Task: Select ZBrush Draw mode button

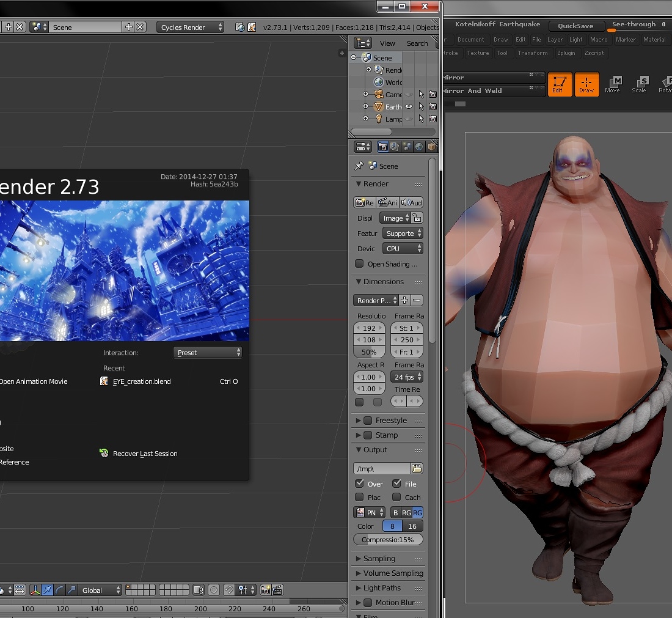Action: 586,84
